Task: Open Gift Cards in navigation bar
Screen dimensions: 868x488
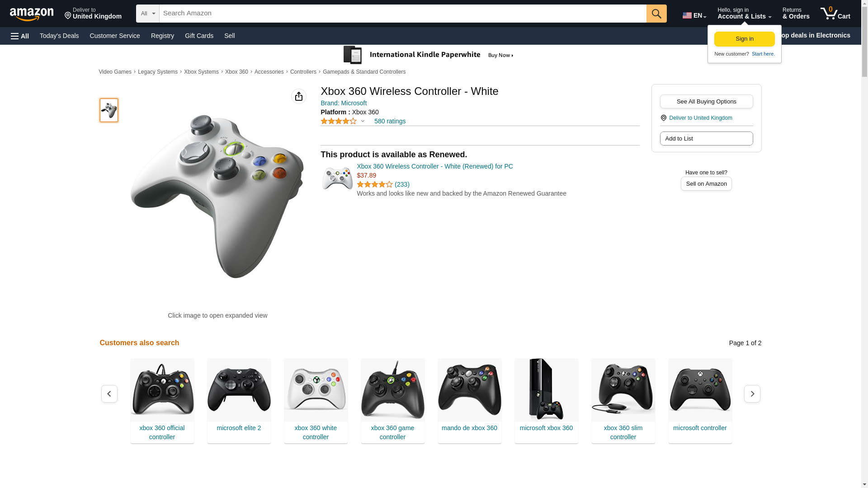Action: click(x=199, y=36)
